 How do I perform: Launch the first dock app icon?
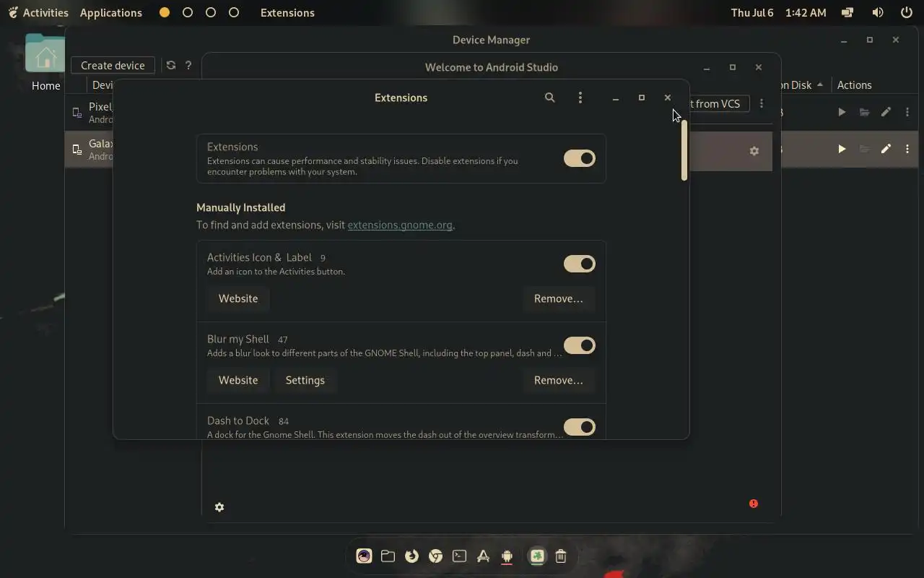(364, 556)
